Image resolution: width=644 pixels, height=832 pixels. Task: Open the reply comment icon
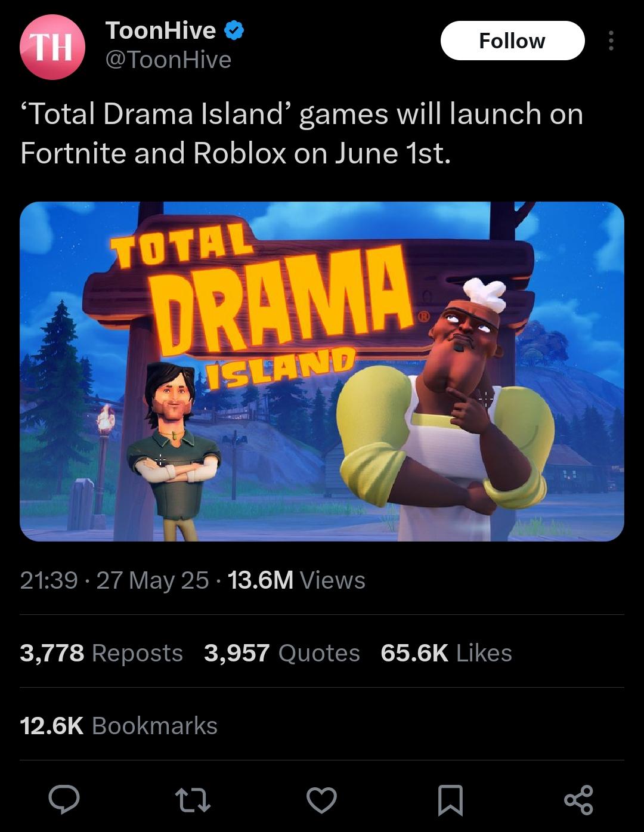[64, 800]
